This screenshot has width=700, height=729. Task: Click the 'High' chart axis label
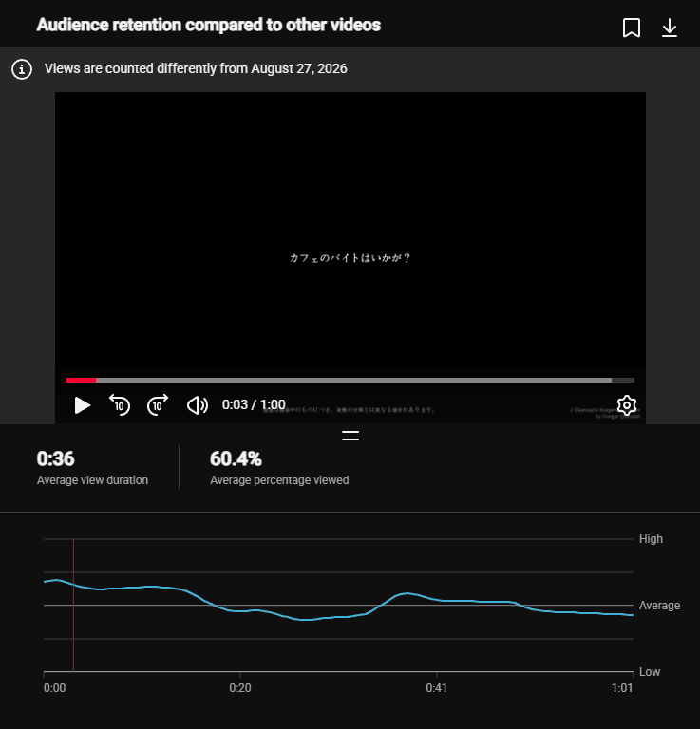[651, 539]
